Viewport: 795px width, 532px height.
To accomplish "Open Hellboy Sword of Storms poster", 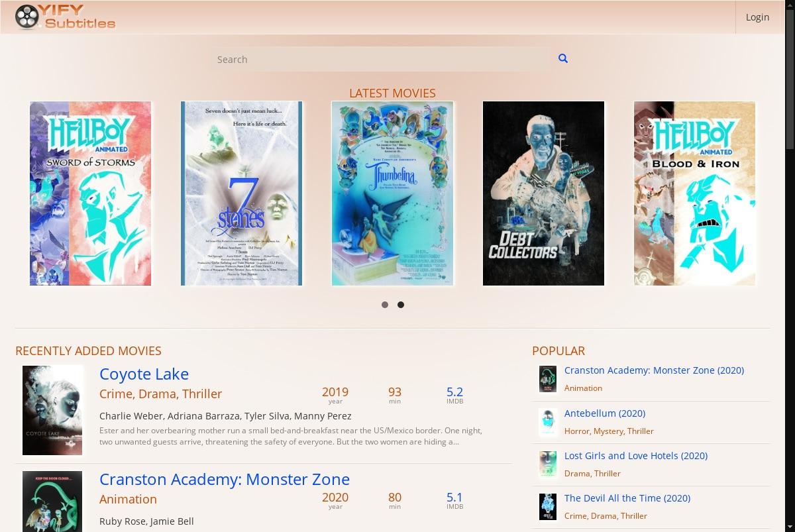I will (x=91, y=193).
